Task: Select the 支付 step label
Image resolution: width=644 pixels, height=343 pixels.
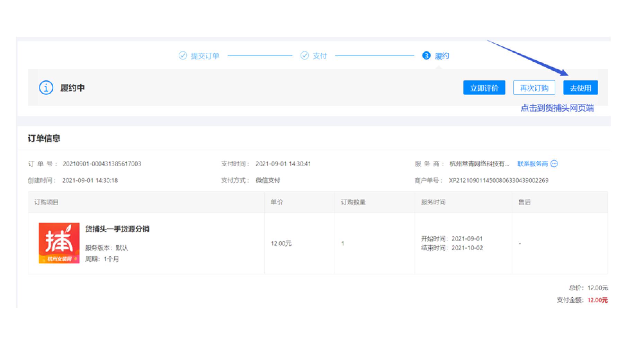Action: [320, 56]
